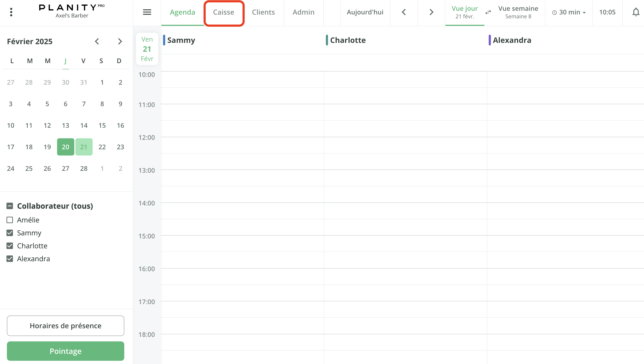The width and height of the screenshot is (644, 364).
Task: Toggle the hamburger sidebar menu
Action: pos(147,12)
